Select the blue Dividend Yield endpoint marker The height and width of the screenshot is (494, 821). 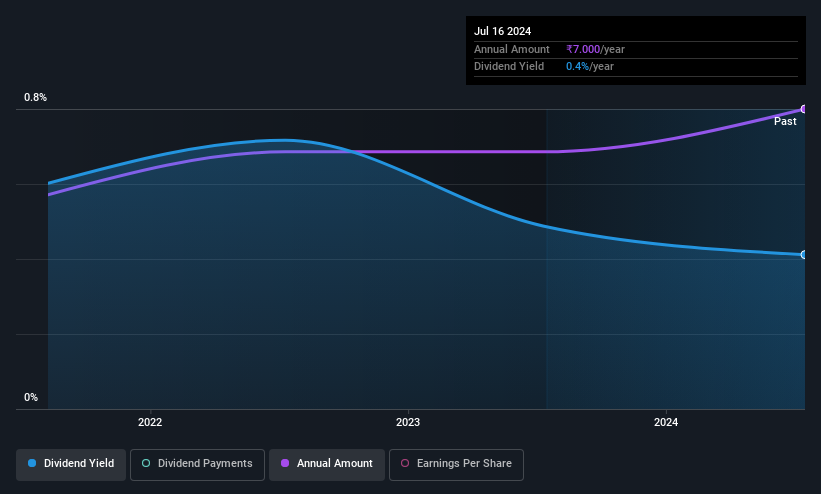804,255
